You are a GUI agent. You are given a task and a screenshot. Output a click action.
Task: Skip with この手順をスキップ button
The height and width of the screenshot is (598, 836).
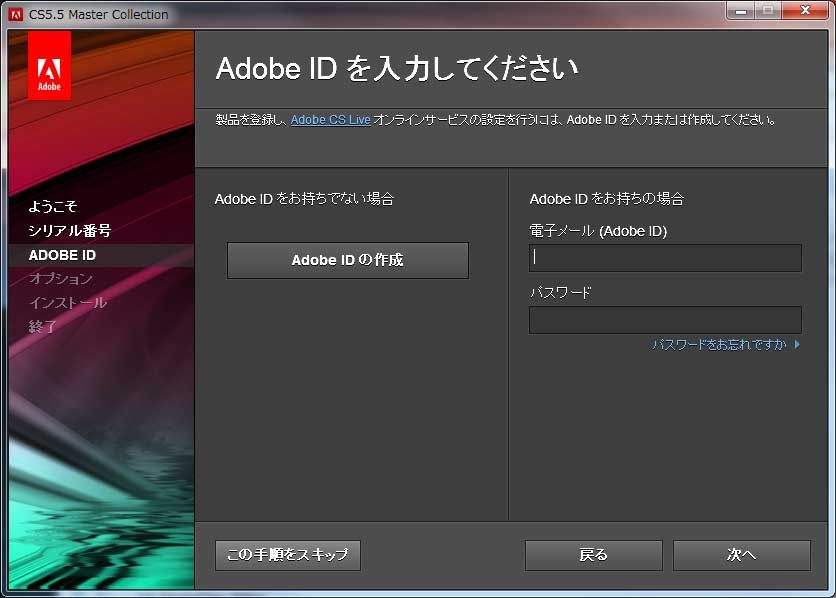point(288,555)
